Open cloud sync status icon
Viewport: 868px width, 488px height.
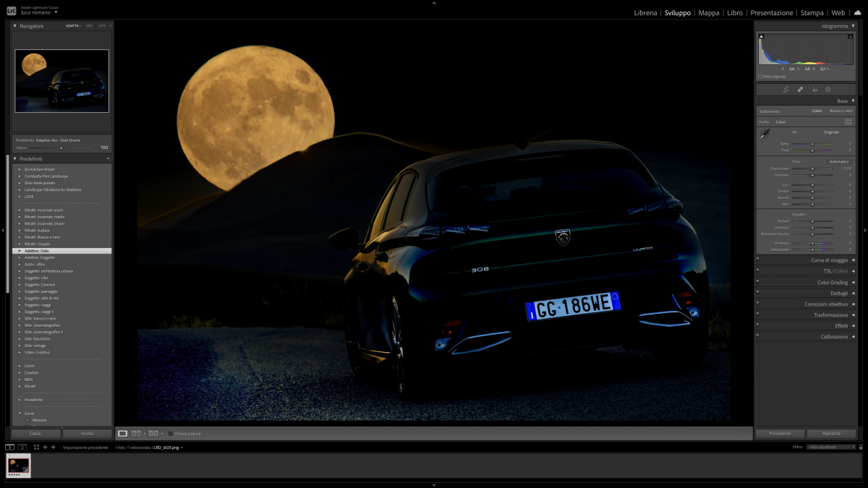pyautogui.click(x=857, y=12)
